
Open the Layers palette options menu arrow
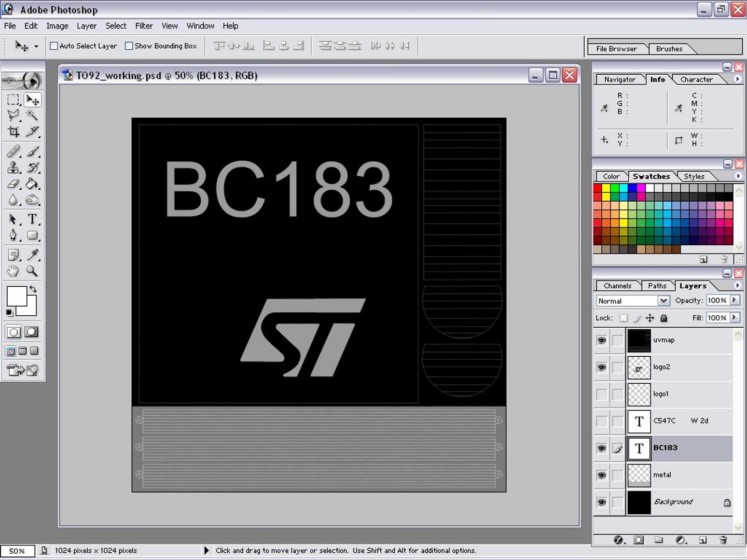(738, 286)
